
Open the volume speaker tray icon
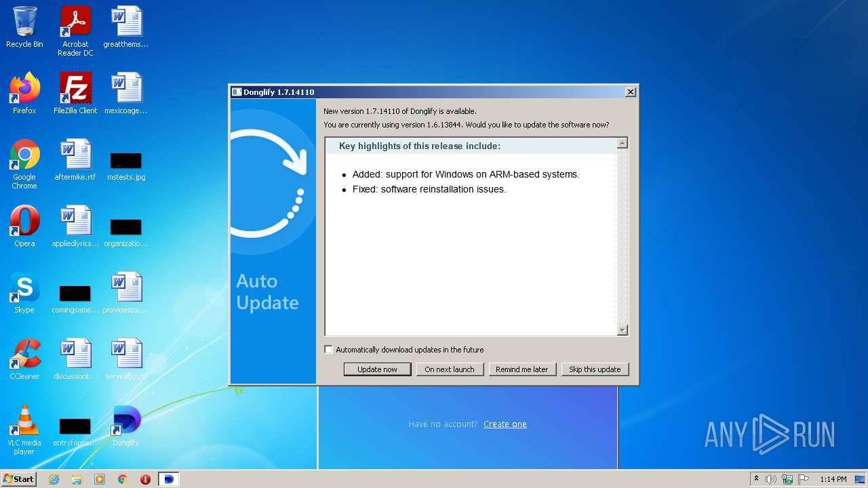click(771, 479)
